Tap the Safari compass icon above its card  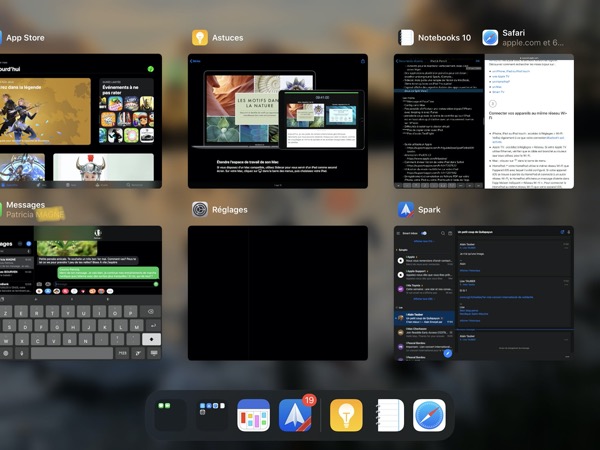coord(491,38)
